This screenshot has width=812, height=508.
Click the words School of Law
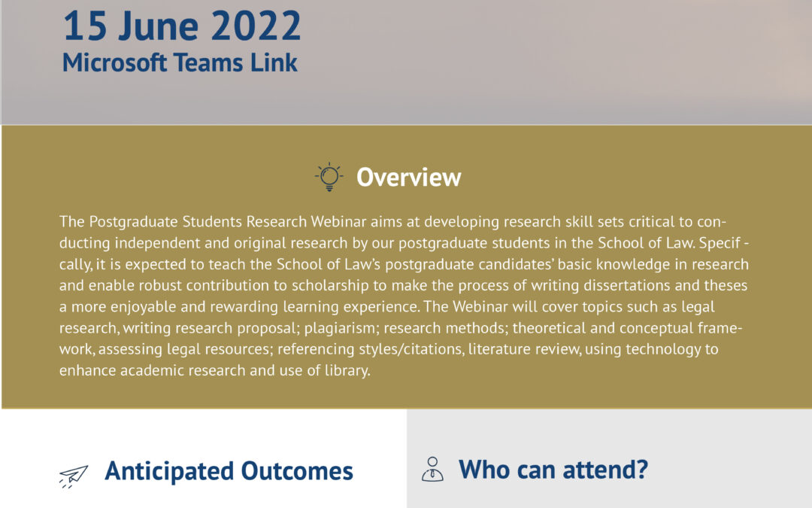(x=646, y=243)
